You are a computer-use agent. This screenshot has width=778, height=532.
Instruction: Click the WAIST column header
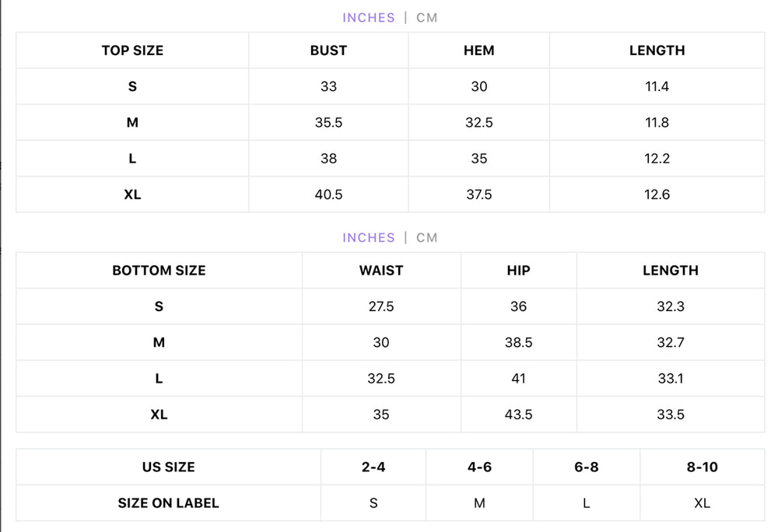click(381, 271)
